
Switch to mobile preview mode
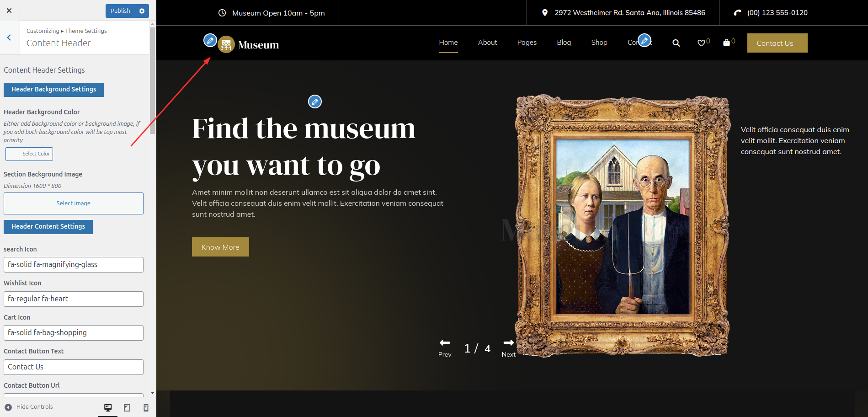pos(146,407)
